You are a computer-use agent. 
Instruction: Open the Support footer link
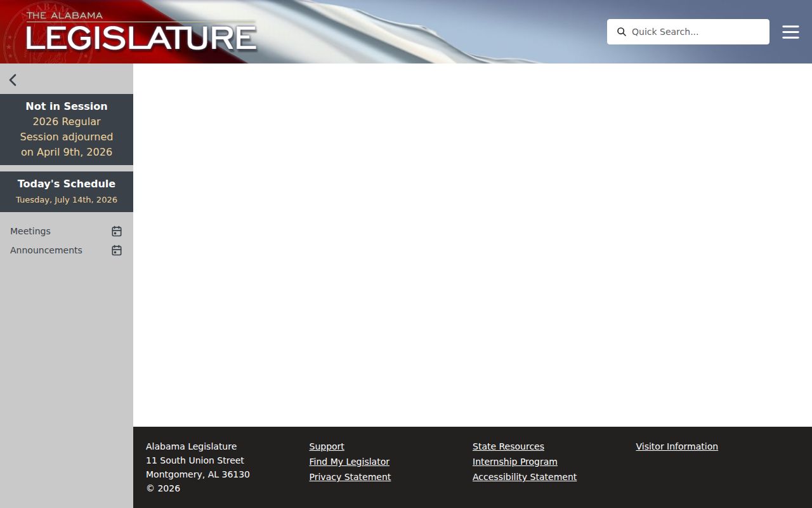(327, 446)
